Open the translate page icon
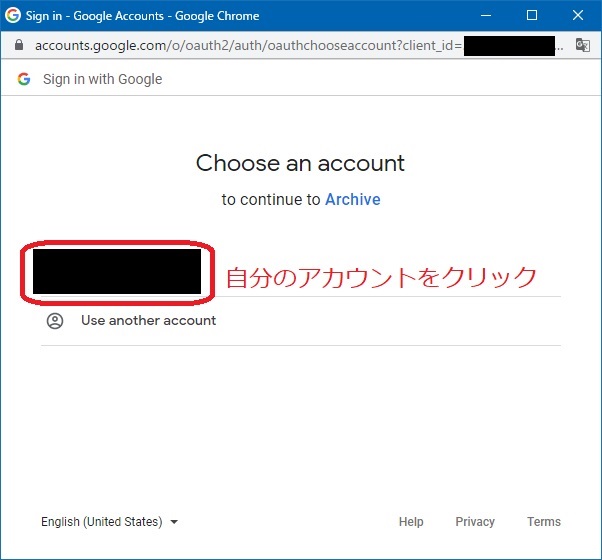This screenshot has height=560, width=602. pyautogui.click(x=582, y=45)
